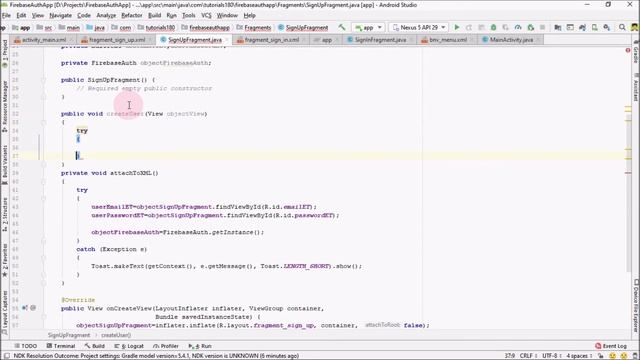Close the SignUpFragment.java tab
This screenshot has height=360, width=640.
click(227, 40)
